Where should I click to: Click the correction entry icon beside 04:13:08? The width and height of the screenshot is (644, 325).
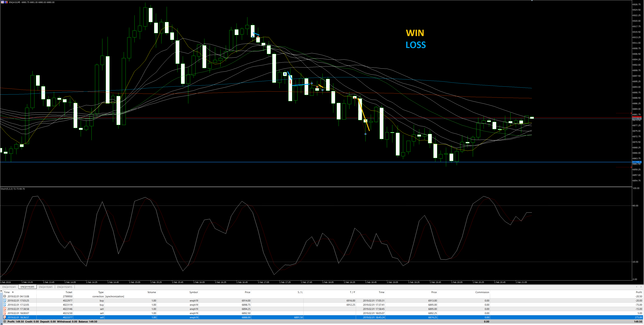click(5, 296)
